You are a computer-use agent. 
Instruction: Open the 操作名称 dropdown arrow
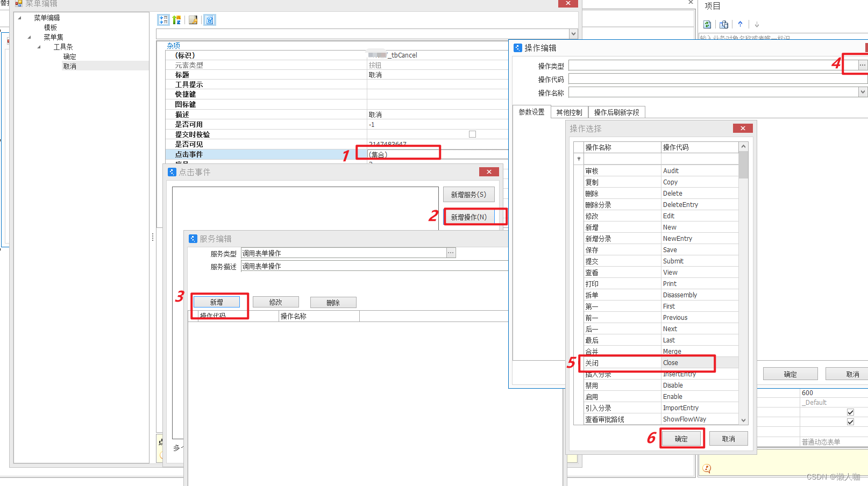tap(863, 92)
